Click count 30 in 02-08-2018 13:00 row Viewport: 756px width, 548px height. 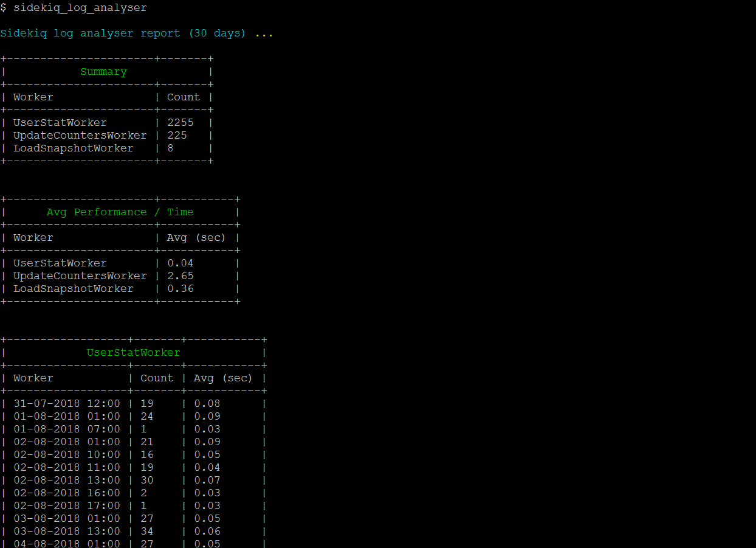click(147, 480)
